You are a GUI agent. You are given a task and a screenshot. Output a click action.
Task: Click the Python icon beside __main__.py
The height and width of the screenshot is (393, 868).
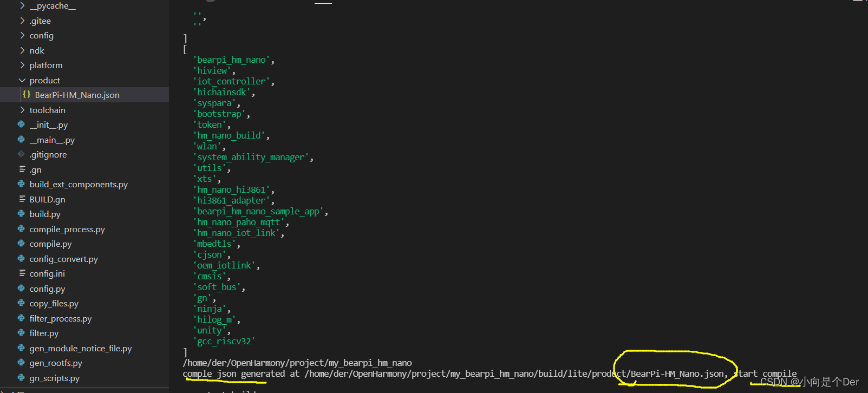21,140
